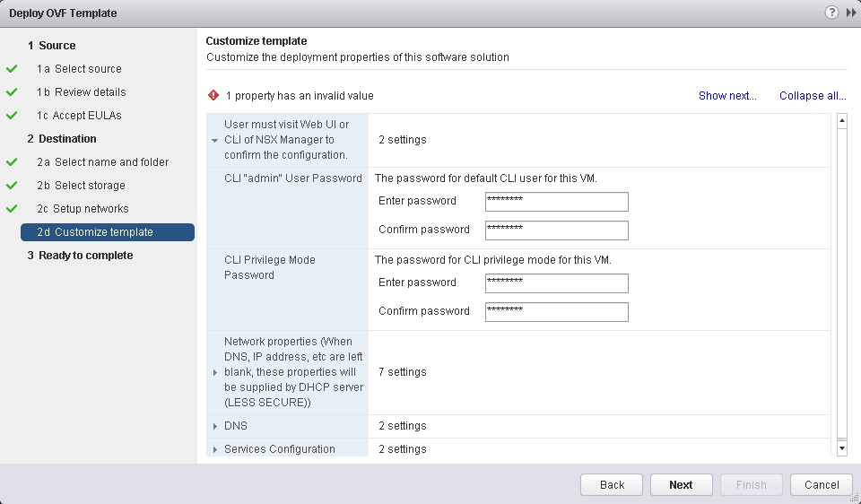Click the green checkmark beside Select source
This screenshot has width=861, height=504.
click(x=12, y=69)
